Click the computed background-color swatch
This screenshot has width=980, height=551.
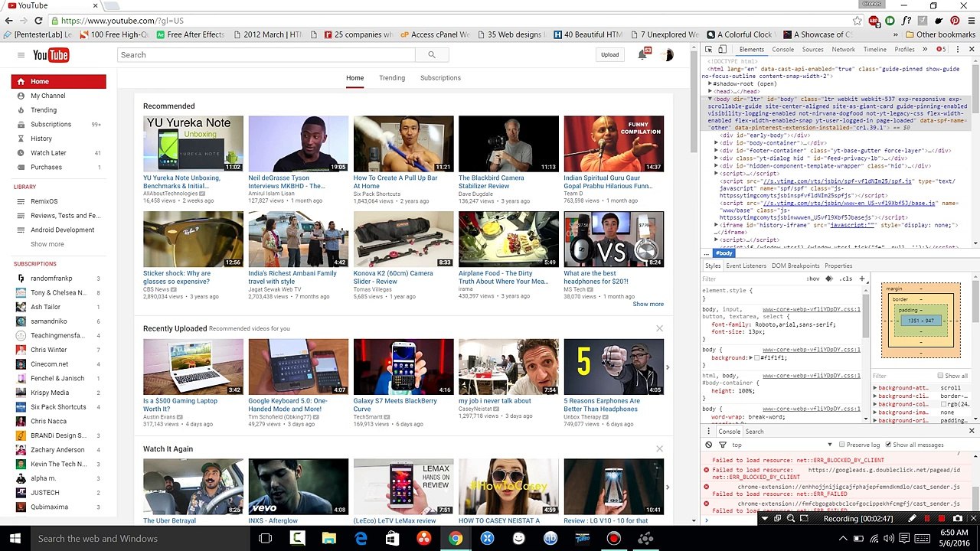click(x=942, y=404)
